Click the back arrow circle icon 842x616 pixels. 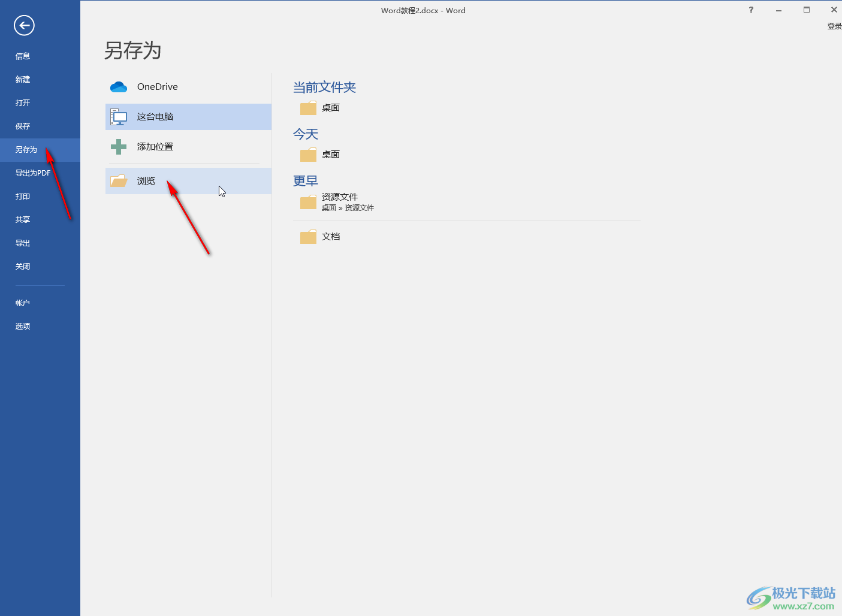(x=24, y=25)
